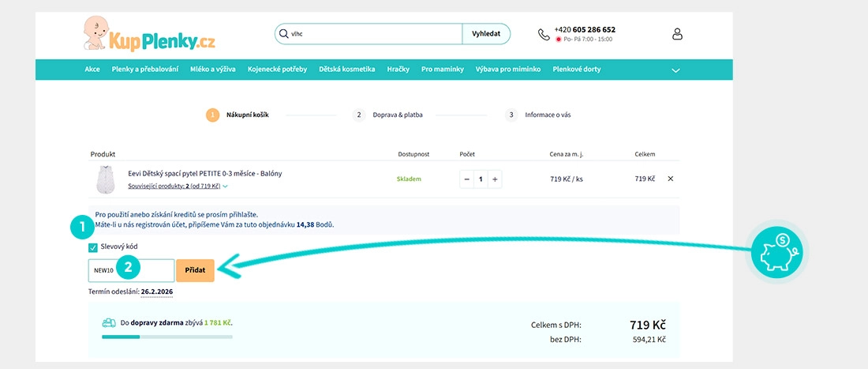Go to step Doprava & platba

[x=387, y=115]
